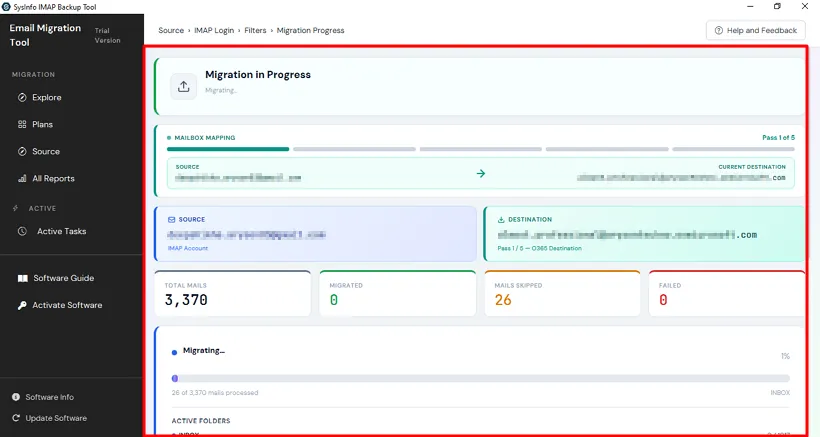Click the Update Software refresh icon
Viewport: 820px width, 437px height.
(x=16, y=418)
